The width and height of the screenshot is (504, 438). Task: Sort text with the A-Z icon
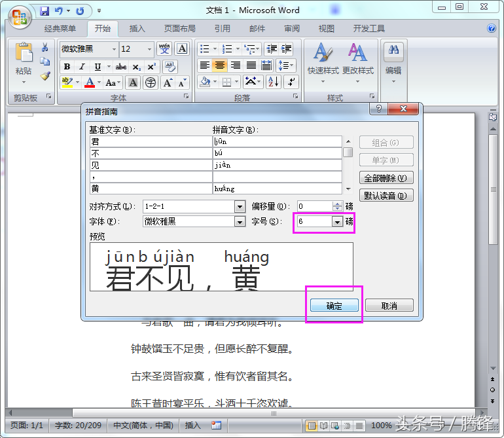[274, 82]
